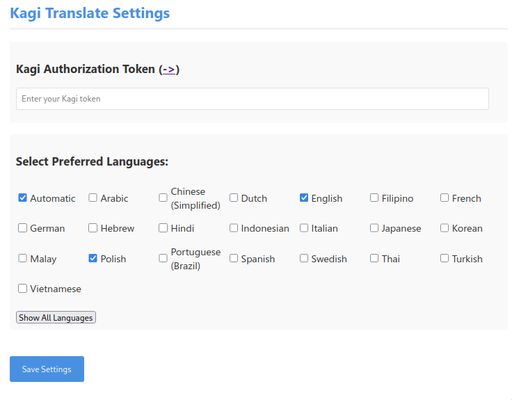The height and width of the screenshot is (400, 512).
Task: Click the Save Settings button
Action: 47,369
